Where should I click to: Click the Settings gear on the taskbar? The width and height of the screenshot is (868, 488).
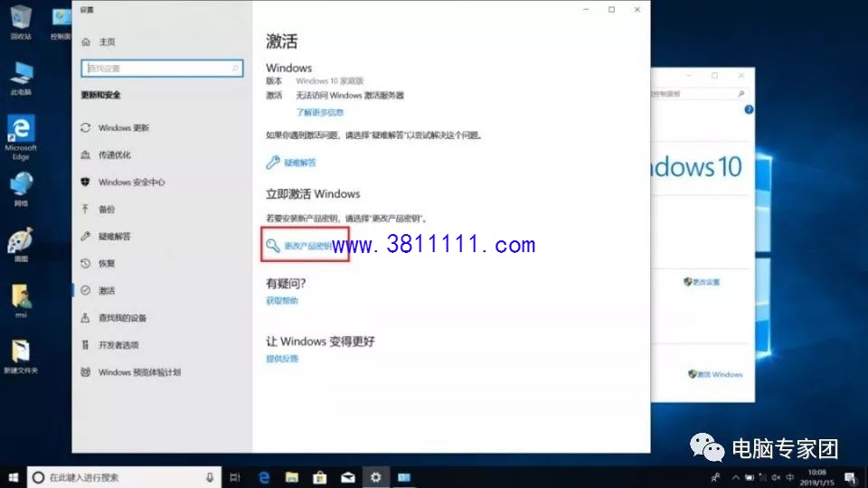(x=376, y=477)
